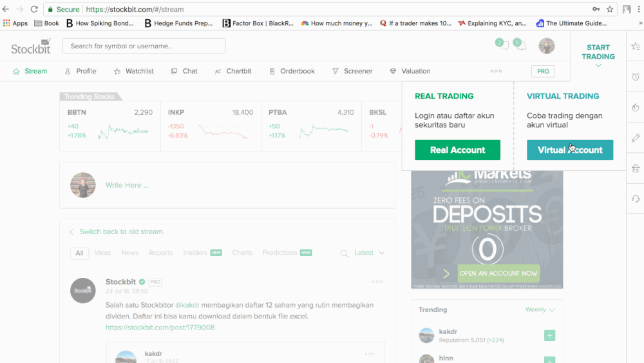The height and width of the screenshot is (363, 644).
Task: Open the @kakdr mention link
Action: coord(187,305)
